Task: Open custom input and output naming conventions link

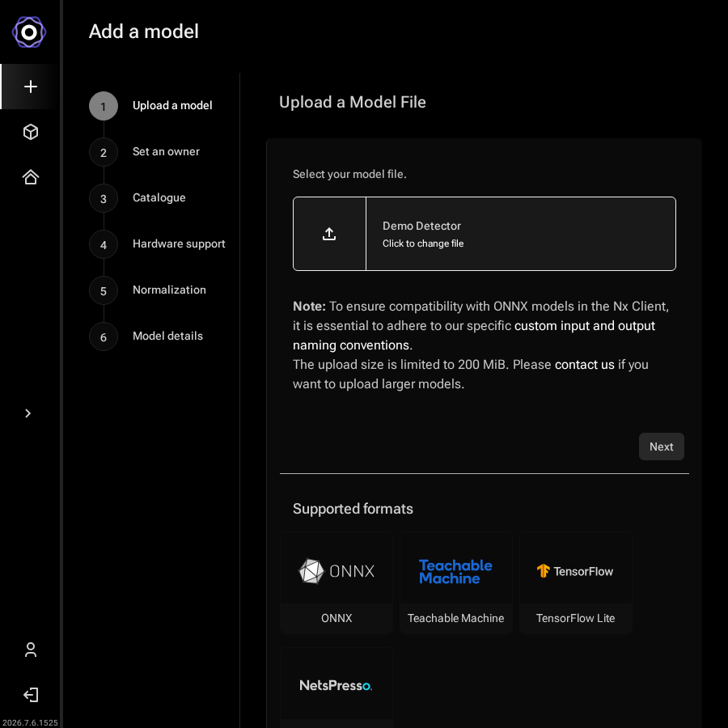Action: click(x=473, y=335)
